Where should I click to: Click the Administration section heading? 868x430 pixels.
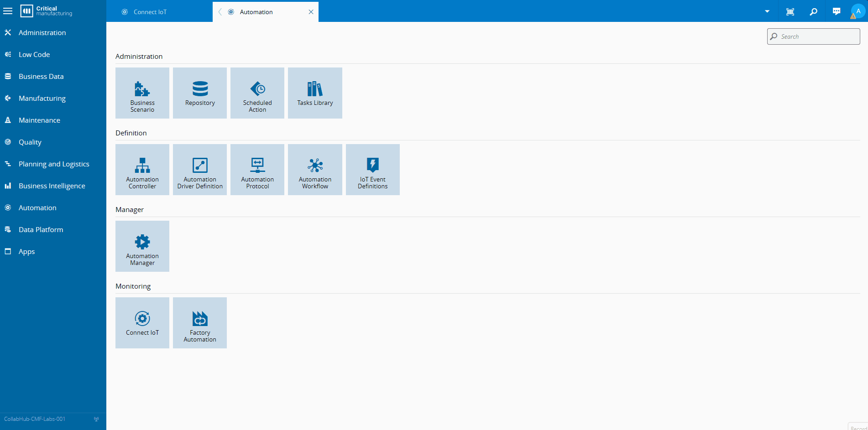(x=139, y=57)
